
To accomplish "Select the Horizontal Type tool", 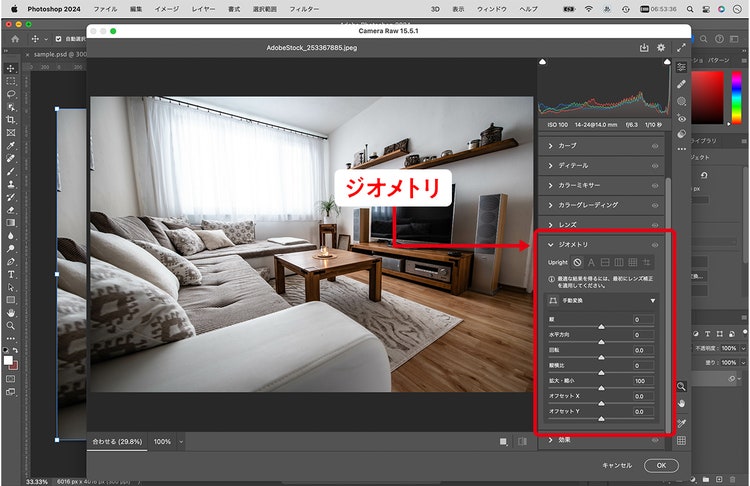I will point(11,275).
